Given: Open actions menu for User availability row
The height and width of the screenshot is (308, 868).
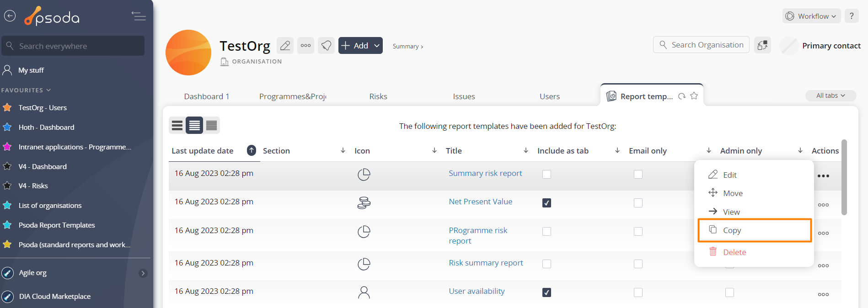Looking at the screenshot, I should 823,294.
